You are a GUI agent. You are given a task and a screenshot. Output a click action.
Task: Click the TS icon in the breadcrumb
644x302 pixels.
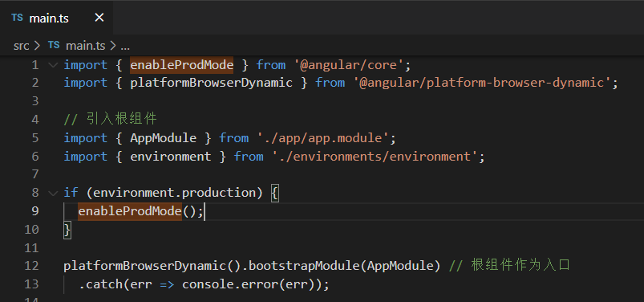[x=54, y=45]
